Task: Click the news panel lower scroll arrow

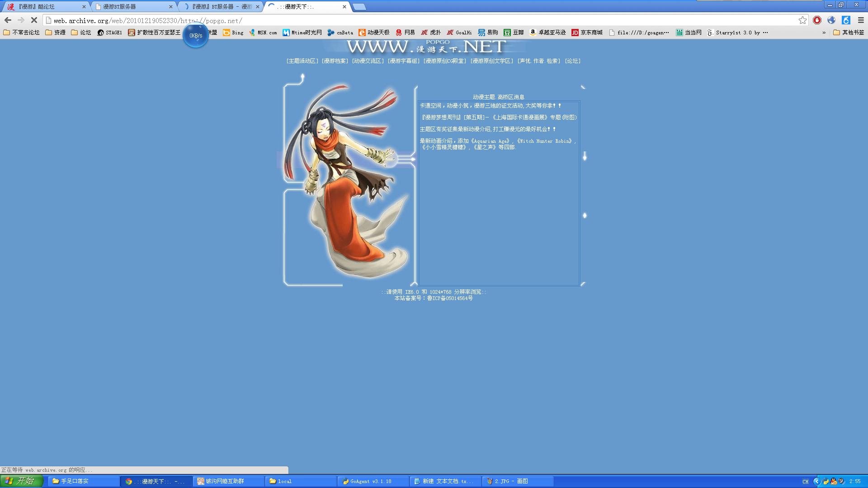Action: [585, 216]
